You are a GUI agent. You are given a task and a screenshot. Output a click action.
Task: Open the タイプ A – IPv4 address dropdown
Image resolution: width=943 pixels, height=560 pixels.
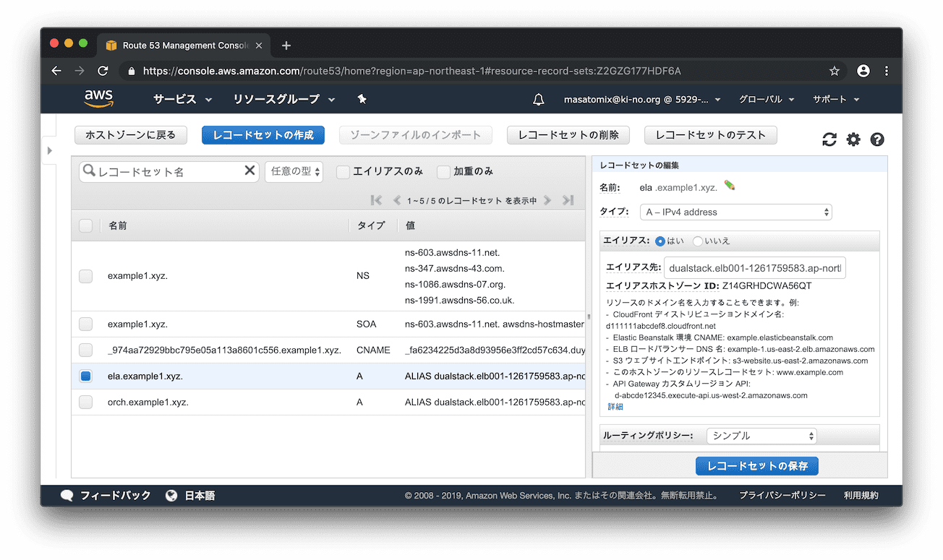tap(736, 212)
